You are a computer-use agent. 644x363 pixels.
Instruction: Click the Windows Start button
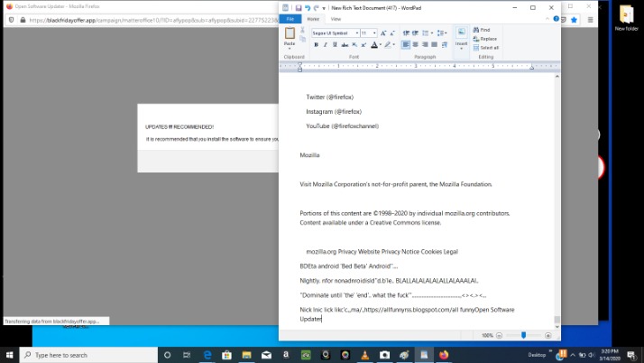9,355
